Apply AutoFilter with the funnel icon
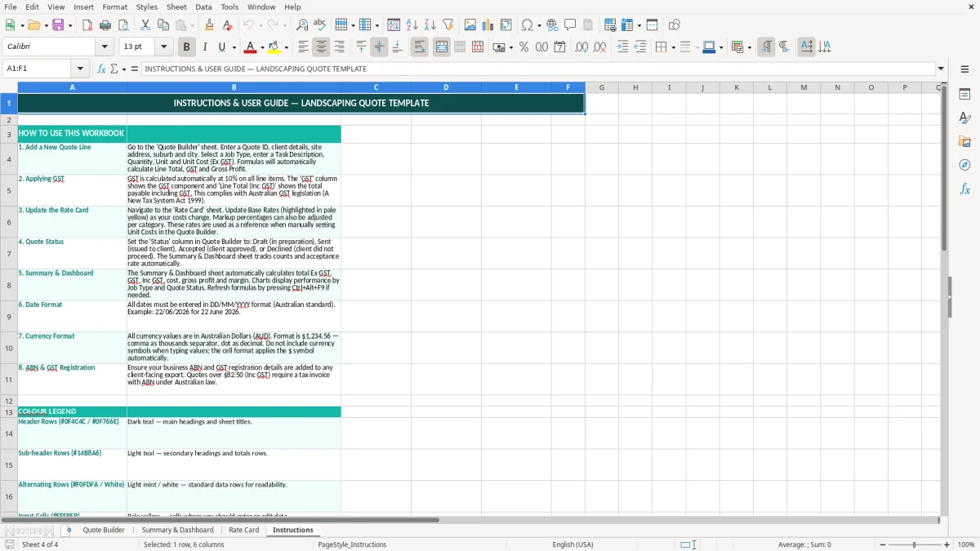980x551 pixels. pyautogui.click(x=448, y=25)
